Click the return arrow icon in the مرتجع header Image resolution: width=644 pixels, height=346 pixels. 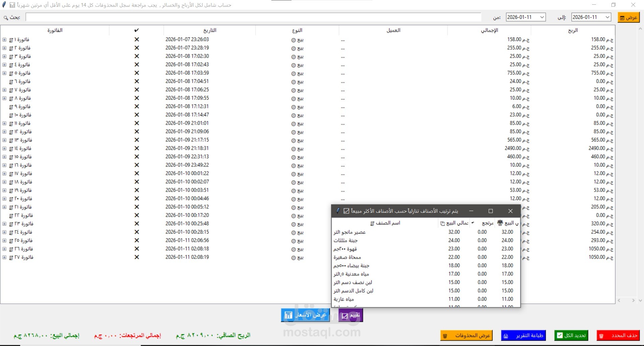(473, 223)
